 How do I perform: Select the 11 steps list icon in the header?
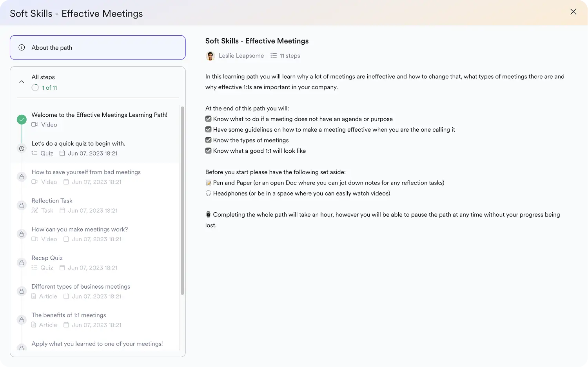pyautogui.click(x=273, y=55)
